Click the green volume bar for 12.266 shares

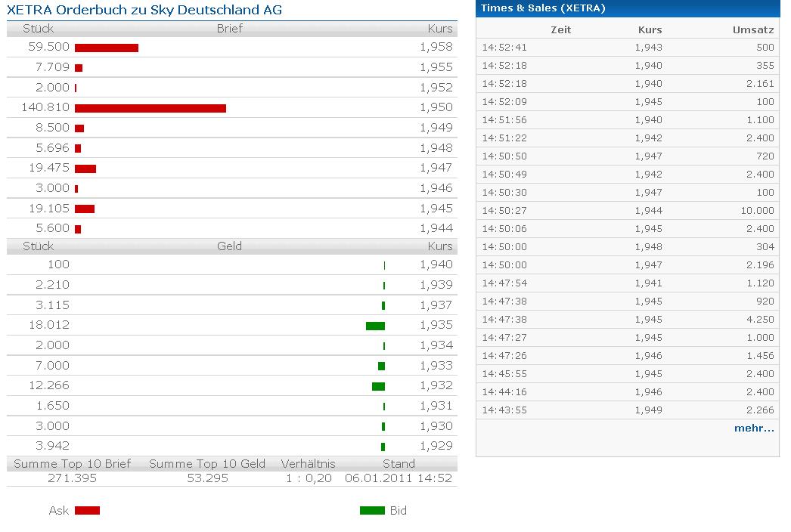[378, 386]
